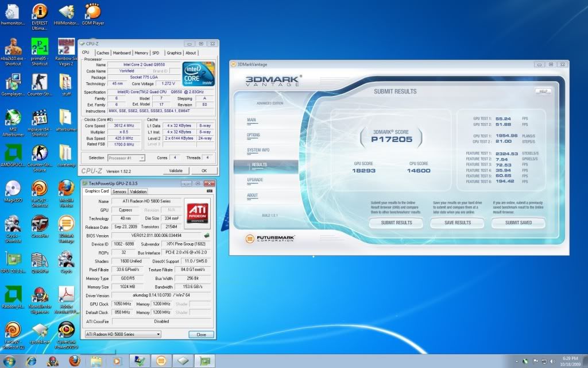This screenshot has width=588, height=368.
Task: Open the MagicISO desktop icon
Action: (x=13, y=191)
